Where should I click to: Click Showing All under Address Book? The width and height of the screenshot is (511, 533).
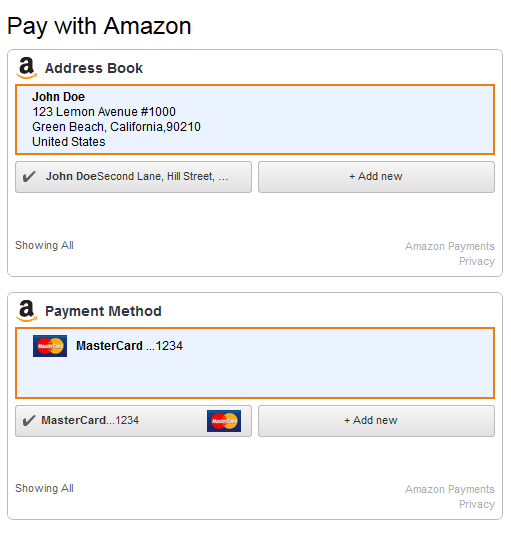[x=44, y=245]
